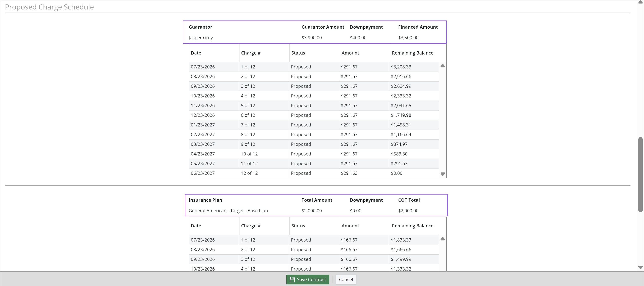The width and height of the screenshot is (644, 286).
Task: Click General American - Target - Base Plan
Action: coord(228,211)
